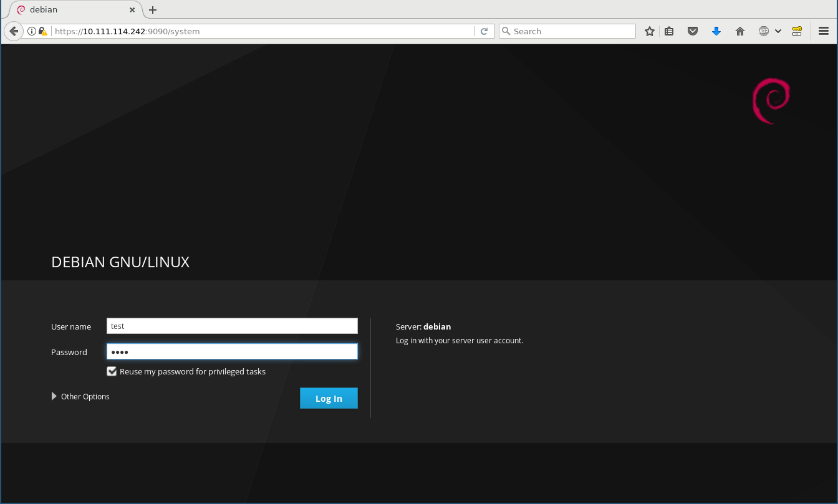This screenshot has width=838, height=504.
Task: Click the Debian swirl logo
Action: 771,101
